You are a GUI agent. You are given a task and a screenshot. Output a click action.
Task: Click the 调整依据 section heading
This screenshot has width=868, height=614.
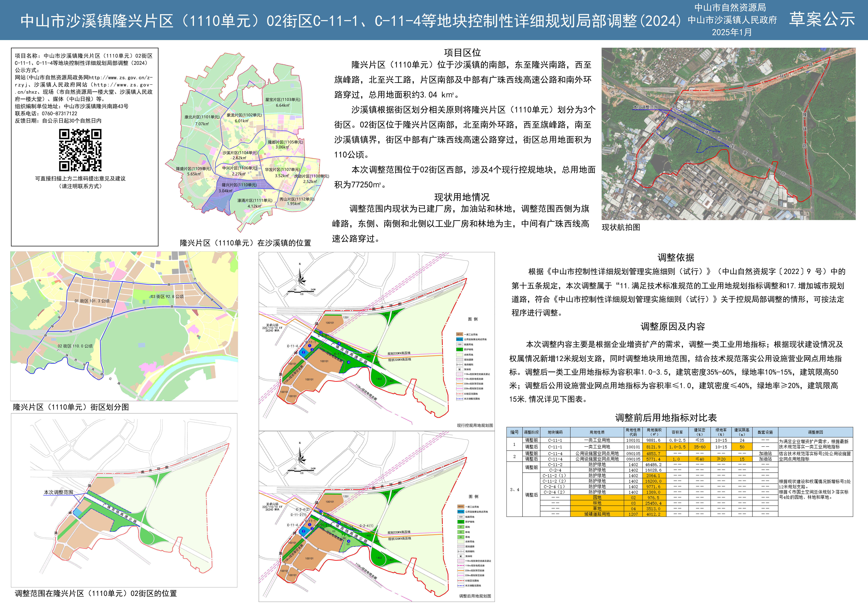[676, 257]
